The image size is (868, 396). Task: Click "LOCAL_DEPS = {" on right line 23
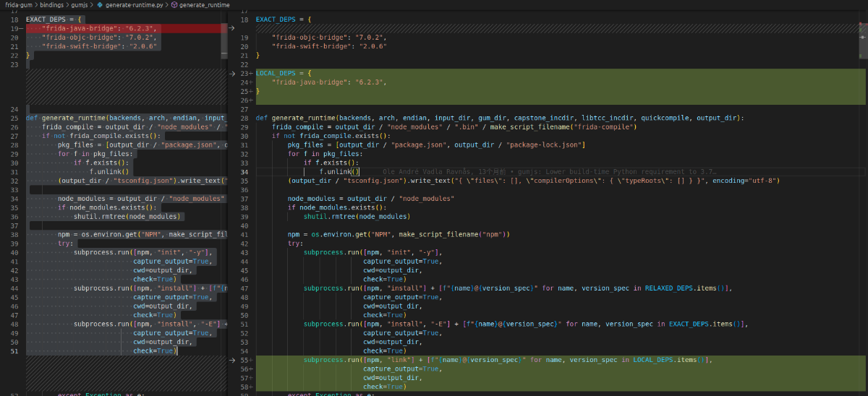285,73
